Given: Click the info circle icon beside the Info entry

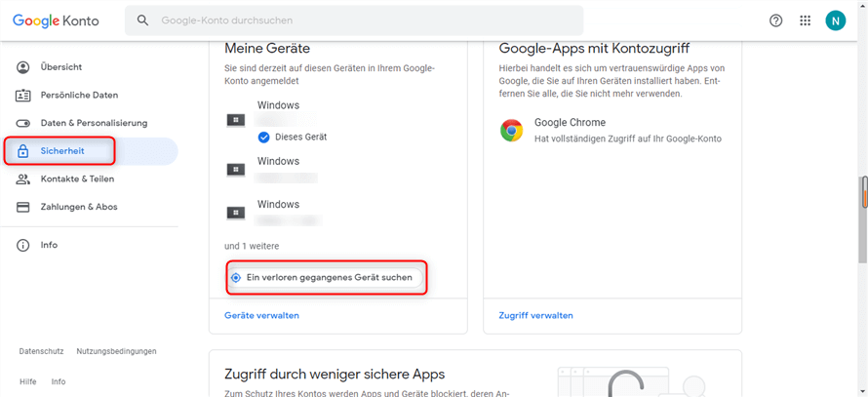Looking at the screenshot, I should (22, 245).
